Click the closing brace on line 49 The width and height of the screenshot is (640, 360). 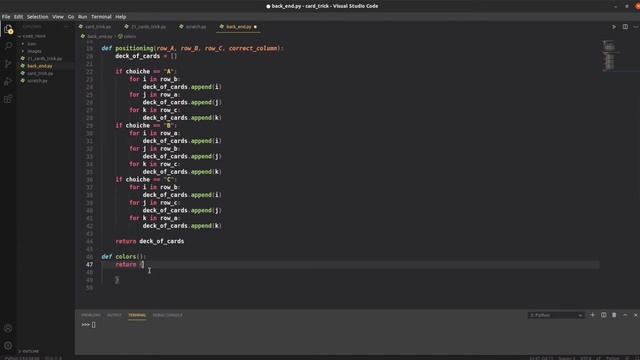click(x=117, y=280)
